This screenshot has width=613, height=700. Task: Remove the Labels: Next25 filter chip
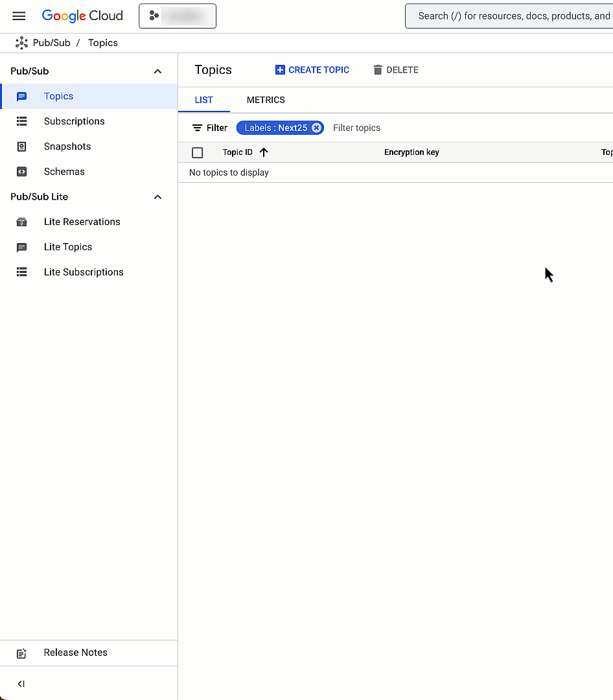pos(316,128)
